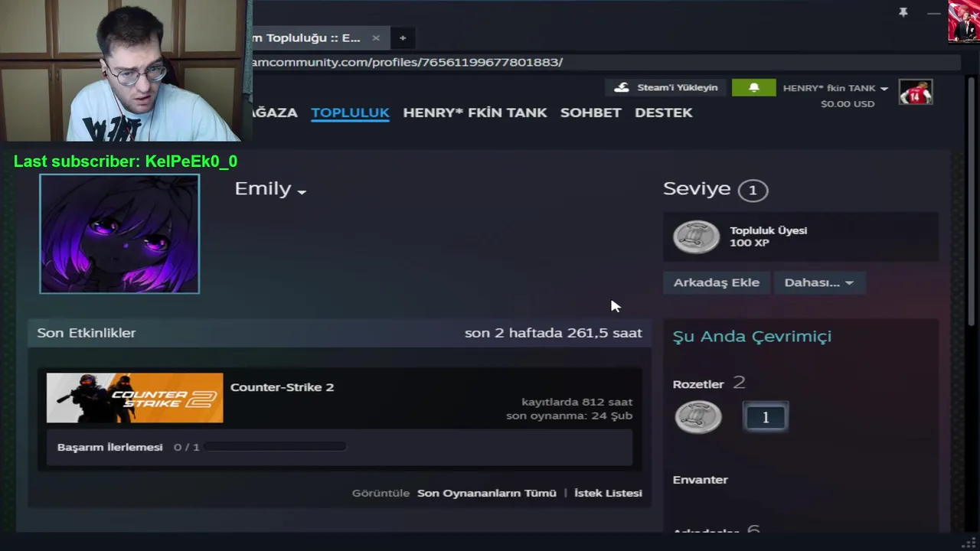The image size is (980, 551).
Task: Open the MAĞAZA menu
Action: [274, 112]
